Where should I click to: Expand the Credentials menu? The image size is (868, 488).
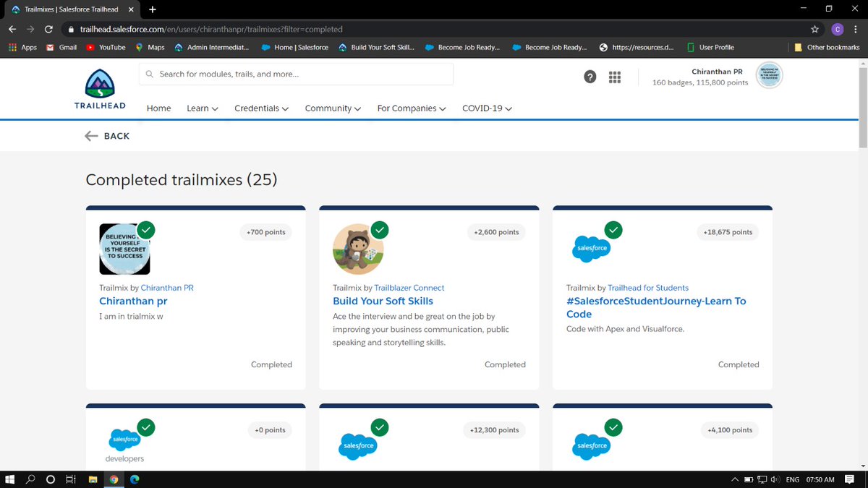(x=262, y=108)
